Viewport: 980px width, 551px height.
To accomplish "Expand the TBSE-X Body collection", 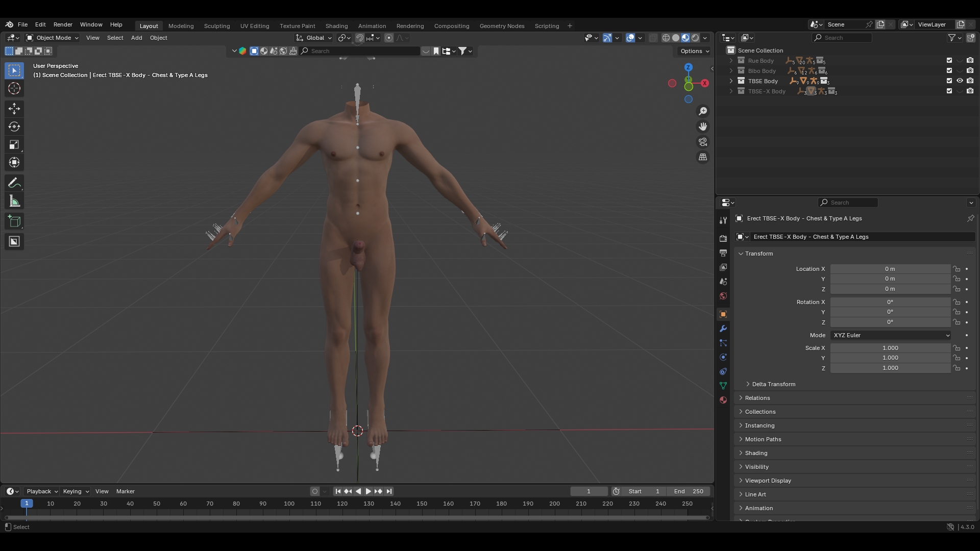I will pos(731,91).
